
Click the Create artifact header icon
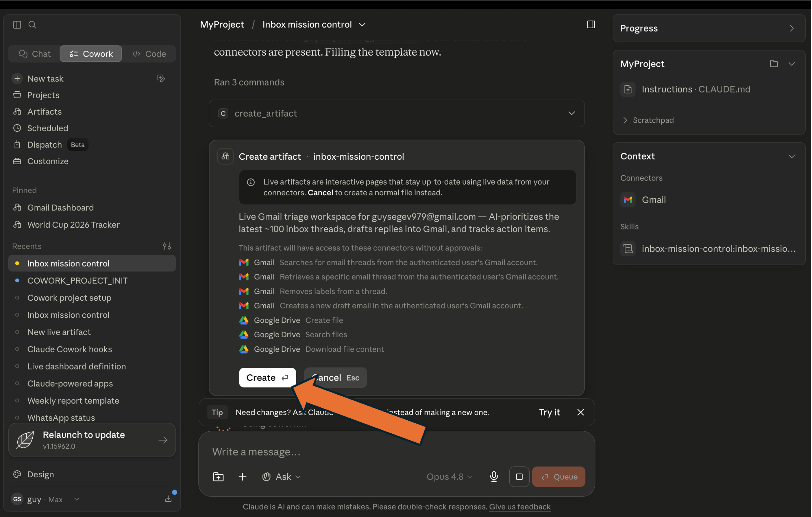pyautogui.click(x=225, y=157)
